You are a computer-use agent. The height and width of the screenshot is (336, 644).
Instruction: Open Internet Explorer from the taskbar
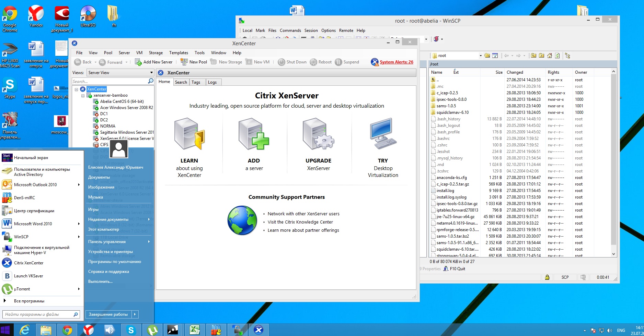[x=25, y=330]
